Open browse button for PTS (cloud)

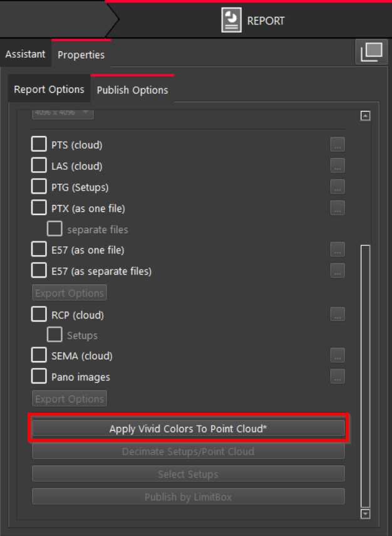(338, 145)
